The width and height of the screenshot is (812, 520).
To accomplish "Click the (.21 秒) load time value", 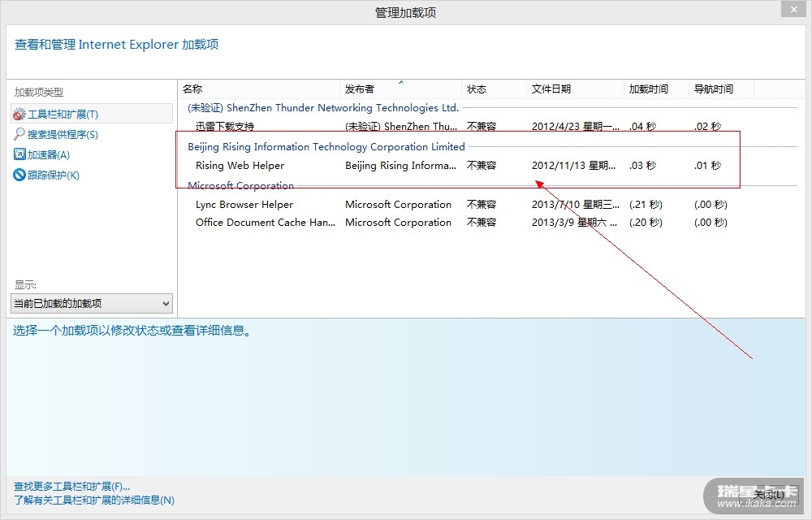I will click(x=646, y=205).
